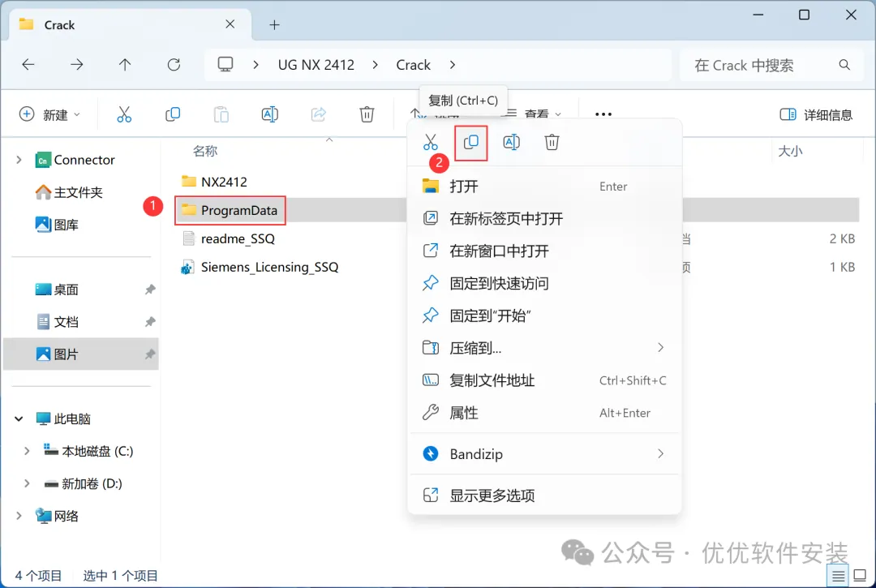This screenshot has width=876, height=588.
Task: Select 固定到"开始"
Action: [544, 315]
